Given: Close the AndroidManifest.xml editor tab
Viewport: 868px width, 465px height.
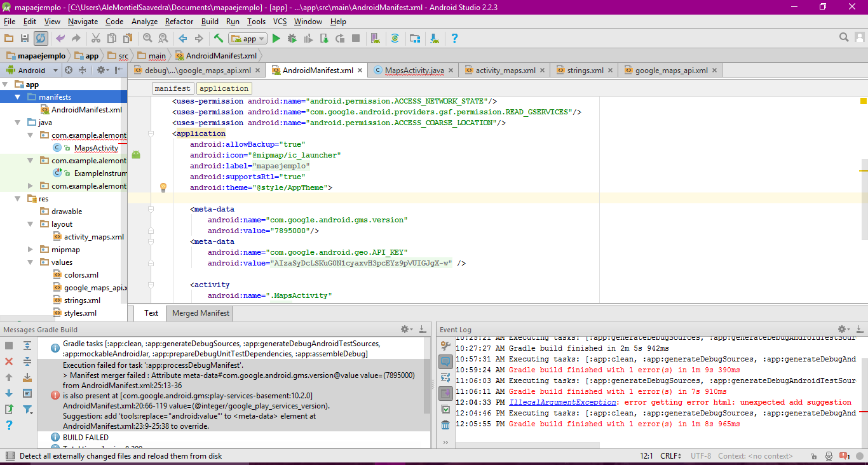Looking at the screenshot, I should (x=360, y=71).
